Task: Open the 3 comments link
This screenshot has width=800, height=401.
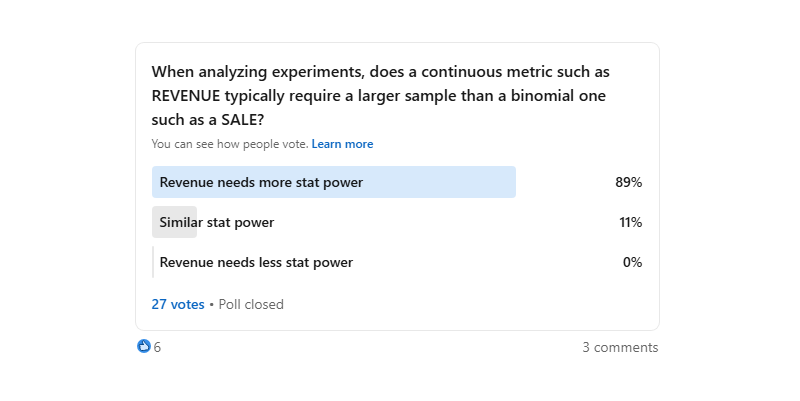Action: (x=620, y=348)
